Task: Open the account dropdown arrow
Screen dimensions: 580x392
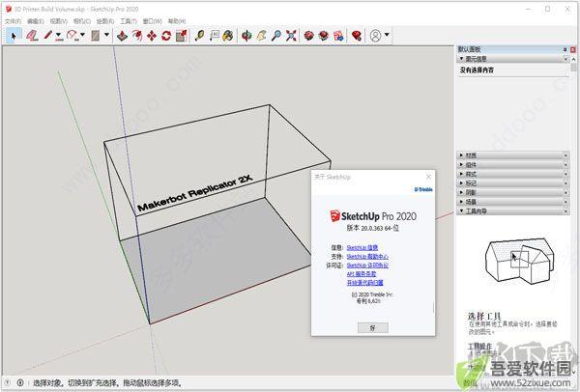Action: pyautogui.click(x=387, y=35)
